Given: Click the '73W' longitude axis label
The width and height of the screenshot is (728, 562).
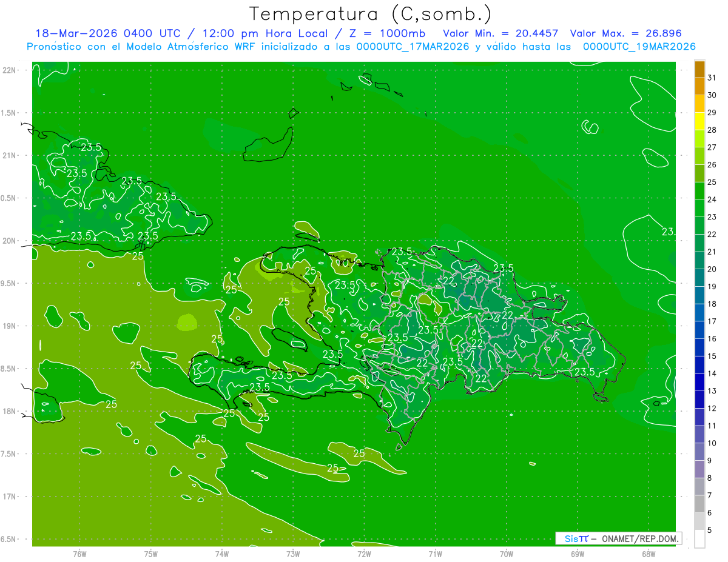Looking at the screenshot, I should click(x=293, y=554).
